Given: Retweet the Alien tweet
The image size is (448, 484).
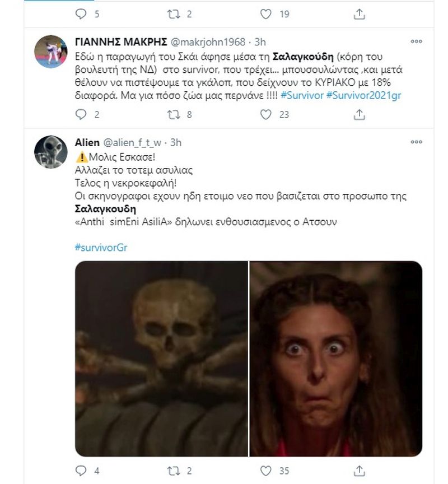Looking at the screenshot, I should click(173, 471).
